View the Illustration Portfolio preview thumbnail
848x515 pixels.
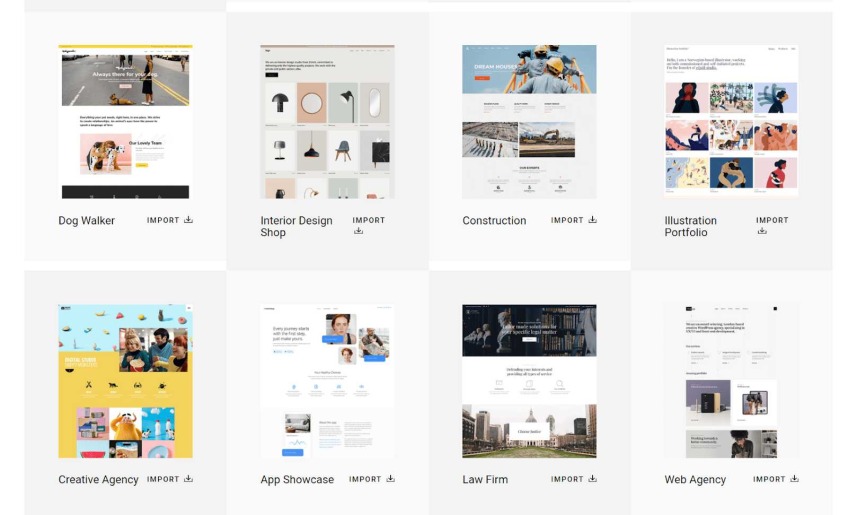[x=731, y=121]
